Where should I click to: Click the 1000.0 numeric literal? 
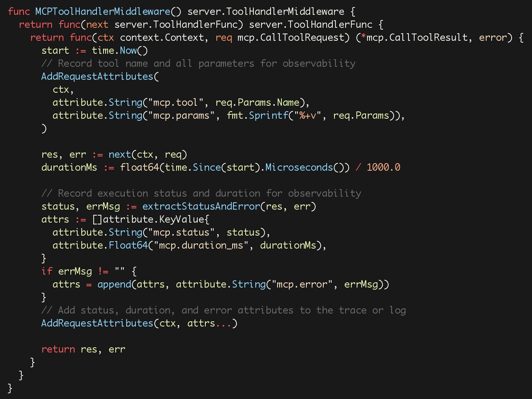(x=383, y=167)
